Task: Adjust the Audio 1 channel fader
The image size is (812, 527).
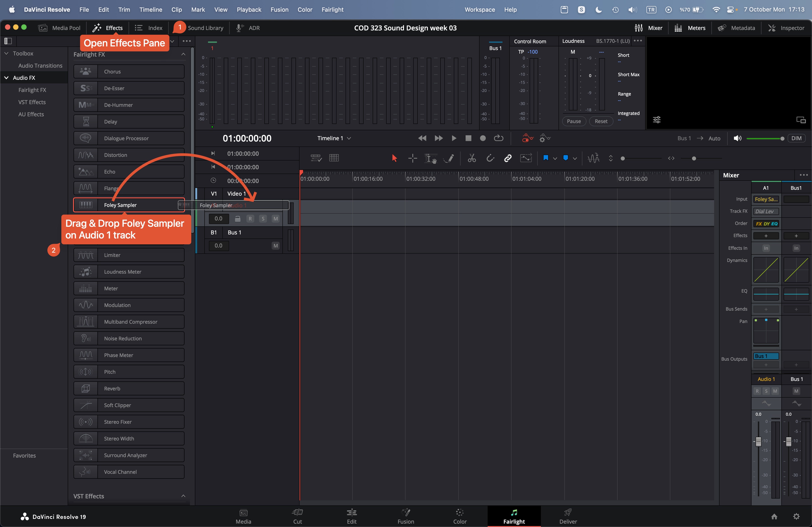Action: tap(758, 441)
